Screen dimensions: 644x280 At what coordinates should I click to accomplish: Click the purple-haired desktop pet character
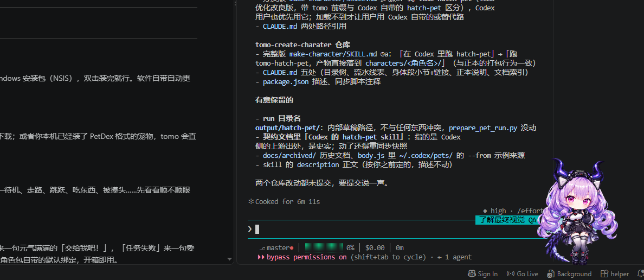coord(579,212)
